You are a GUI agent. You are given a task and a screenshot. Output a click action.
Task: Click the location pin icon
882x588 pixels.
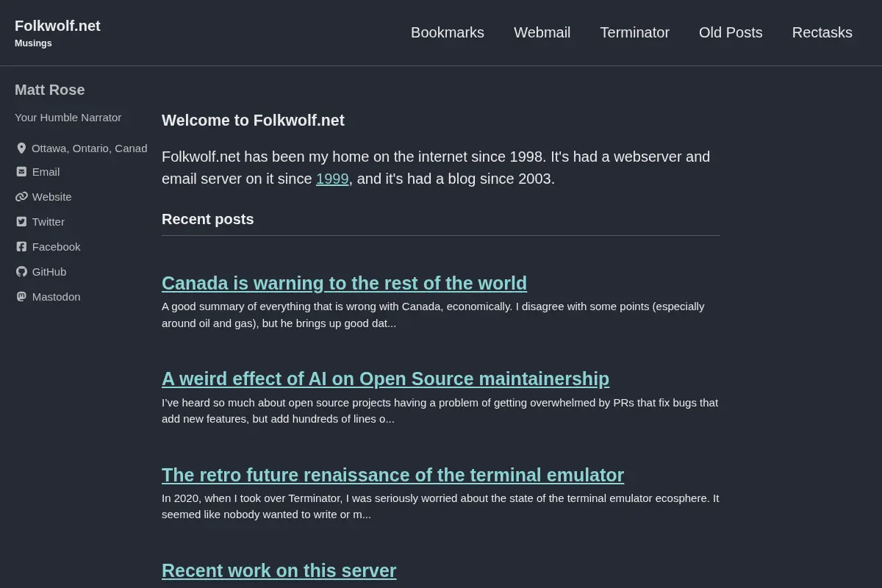[21, 148]
